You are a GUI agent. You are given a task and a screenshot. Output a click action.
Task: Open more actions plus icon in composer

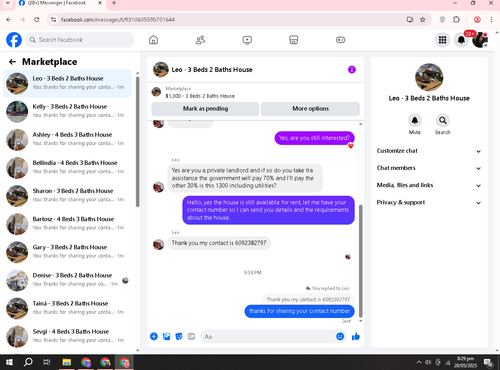click(154, 336)
